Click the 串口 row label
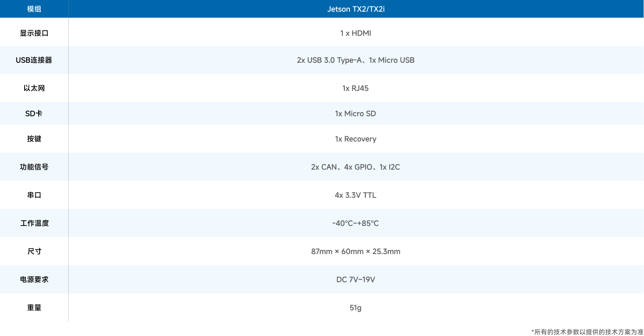The width and height of the screenshot is (644, 336). pos(34,195)
